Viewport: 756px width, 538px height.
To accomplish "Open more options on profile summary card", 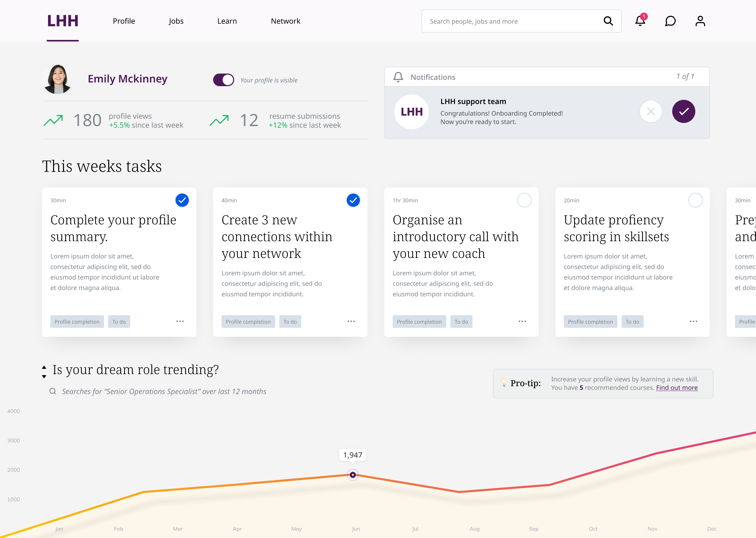I will click(180, 321).
